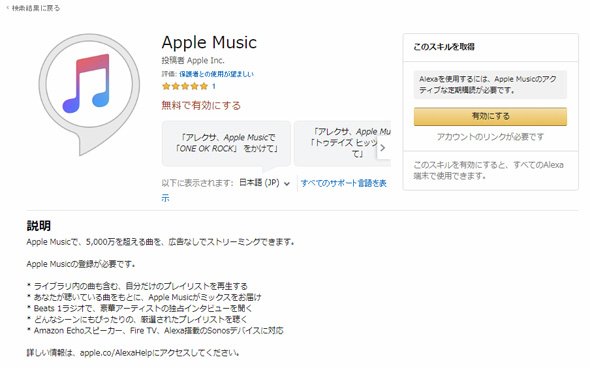Click the 投稿者 Apple Inc. publisher text

[193, 61]
